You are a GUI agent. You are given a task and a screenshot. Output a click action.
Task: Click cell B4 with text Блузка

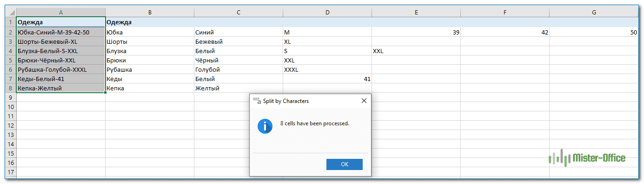click(150, 51)
